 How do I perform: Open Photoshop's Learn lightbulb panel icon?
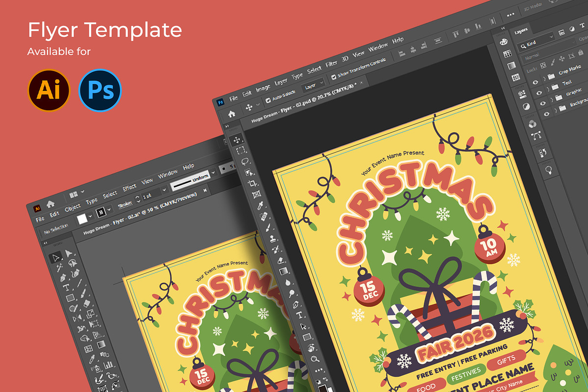point(549,170)
